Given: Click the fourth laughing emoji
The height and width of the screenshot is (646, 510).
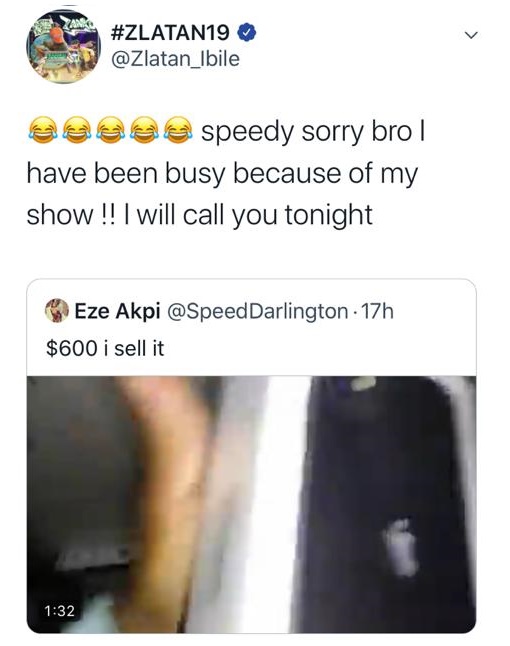Looking at the screenshot, I should 144,130.
